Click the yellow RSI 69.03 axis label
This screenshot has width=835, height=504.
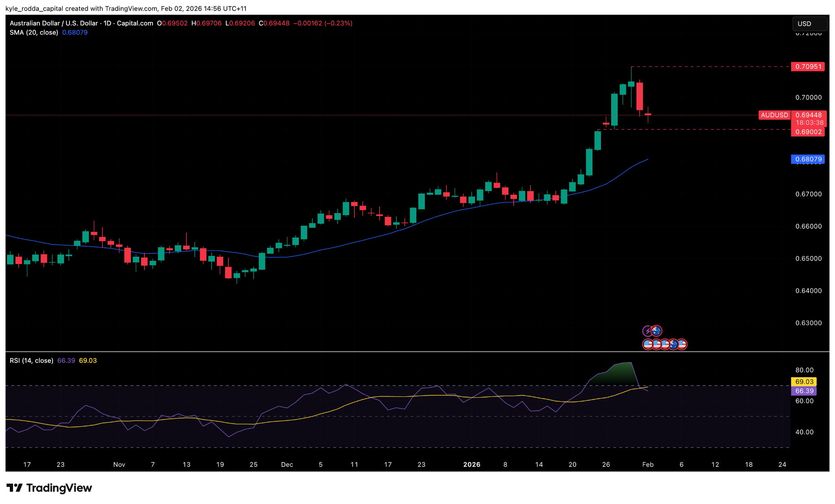(804, 382)
